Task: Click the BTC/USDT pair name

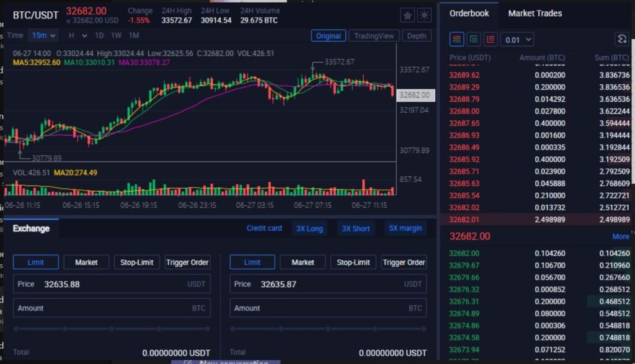Action: (x=35, y=16)
